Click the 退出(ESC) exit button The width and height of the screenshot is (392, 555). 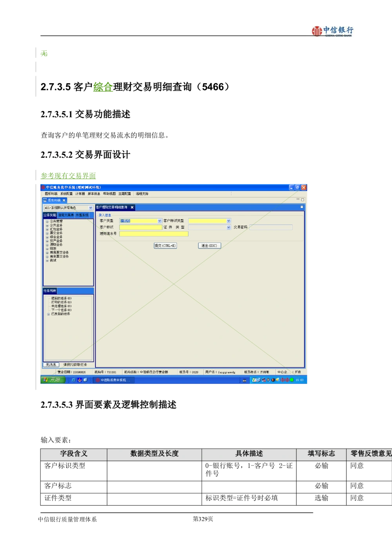[209, 246]
